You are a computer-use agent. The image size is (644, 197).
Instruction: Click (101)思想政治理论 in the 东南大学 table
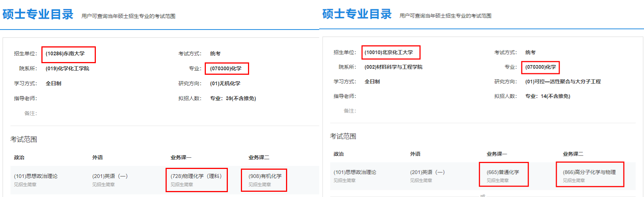(36, 176)
